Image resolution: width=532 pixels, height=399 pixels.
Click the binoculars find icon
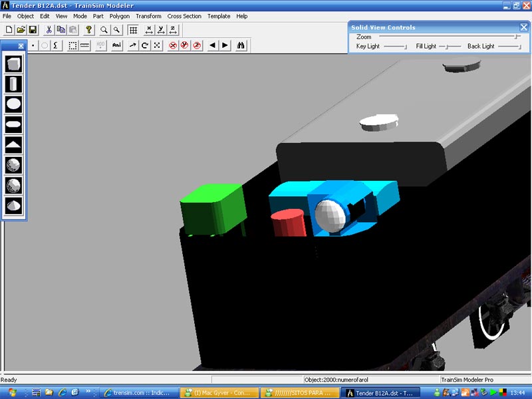point(241,45)
